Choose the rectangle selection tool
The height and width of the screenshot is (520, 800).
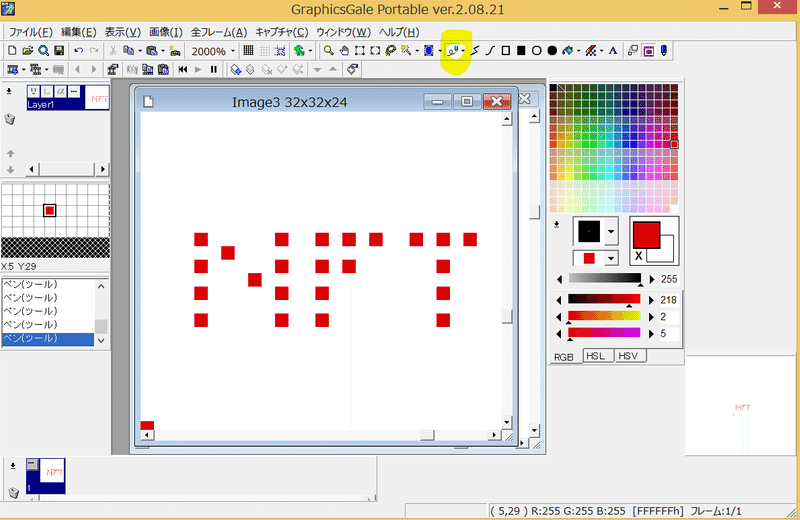point(360,51)
